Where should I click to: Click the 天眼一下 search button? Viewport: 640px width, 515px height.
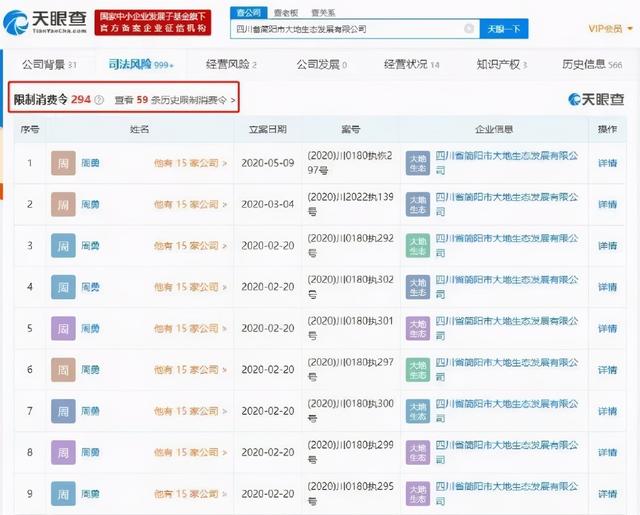tap(504, 29)
